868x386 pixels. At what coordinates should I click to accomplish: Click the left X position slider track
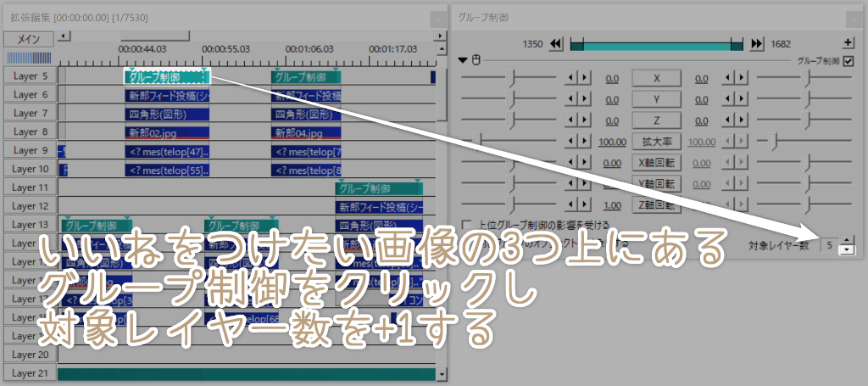tap(509, 79)
